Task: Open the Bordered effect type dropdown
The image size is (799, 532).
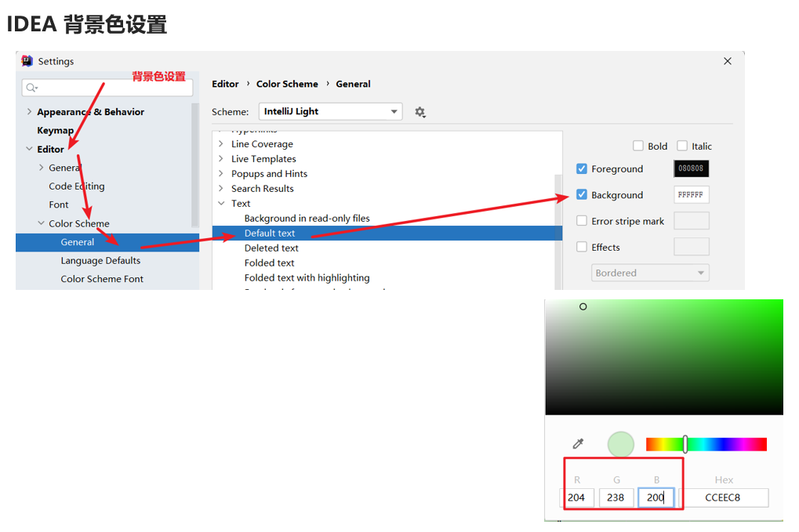Action: (x=650, y=273)
